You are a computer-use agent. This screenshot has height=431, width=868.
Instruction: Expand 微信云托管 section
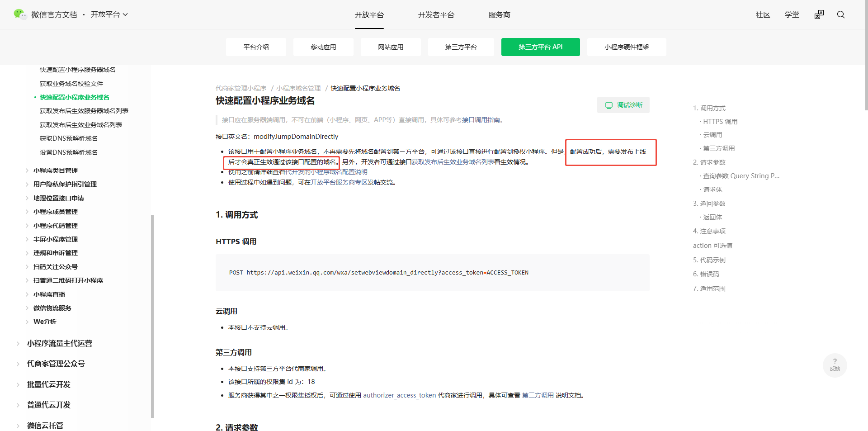pos(45,426)
